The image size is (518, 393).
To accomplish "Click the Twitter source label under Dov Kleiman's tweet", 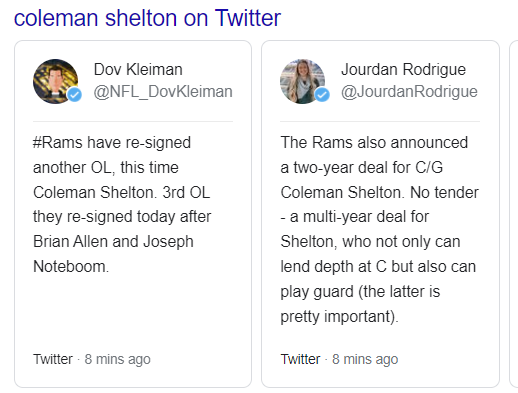I will pyautogui.click(x=53, y=359).
